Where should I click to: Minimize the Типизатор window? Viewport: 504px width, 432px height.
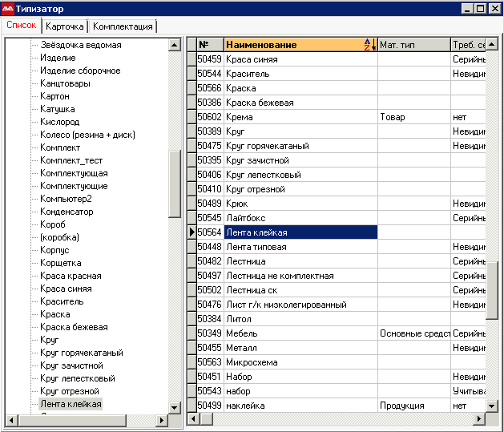click(467, 9)
